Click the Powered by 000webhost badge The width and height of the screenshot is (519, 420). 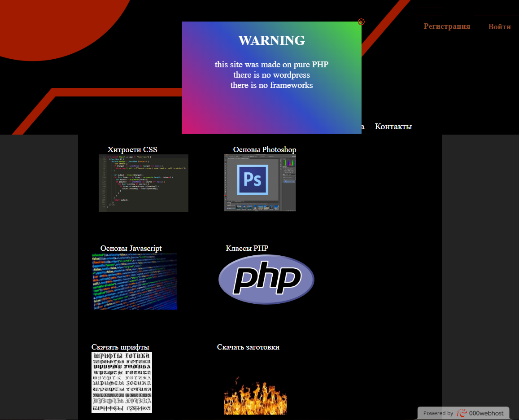463,413
